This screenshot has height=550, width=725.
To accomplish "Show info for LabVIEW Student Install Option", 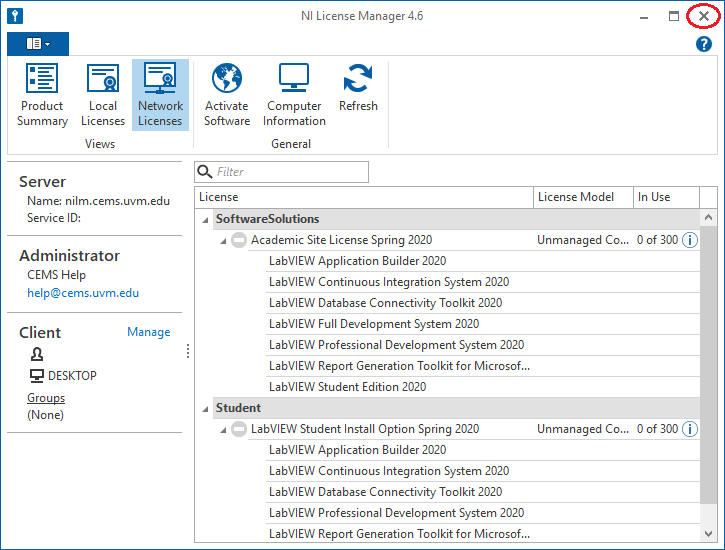I will click(x=689, y=429).
